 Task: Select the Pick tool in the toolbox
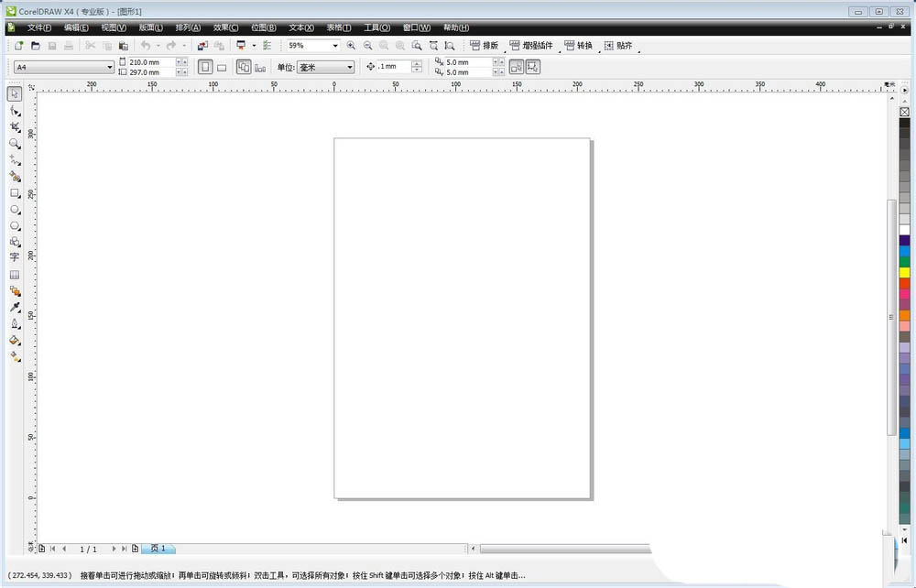point(15,94)
